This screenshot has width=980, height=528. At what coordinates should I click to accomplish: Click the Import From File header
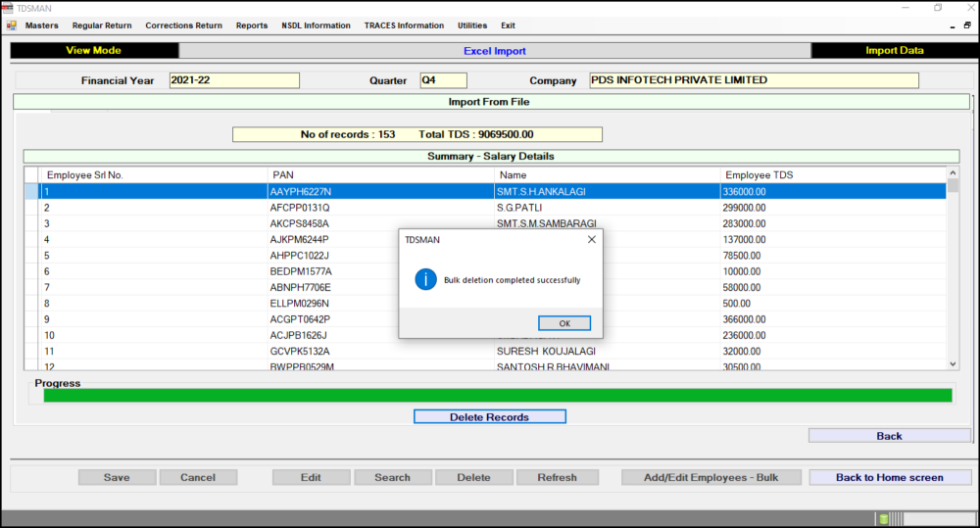(x=491, y=102)
